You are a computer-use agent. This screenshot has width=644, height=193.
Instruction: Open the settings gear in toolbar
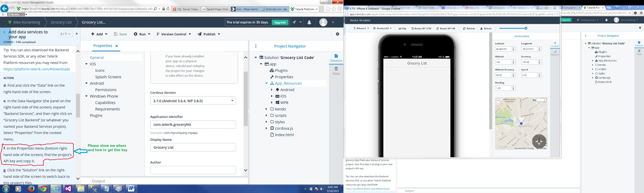point(338,34)
